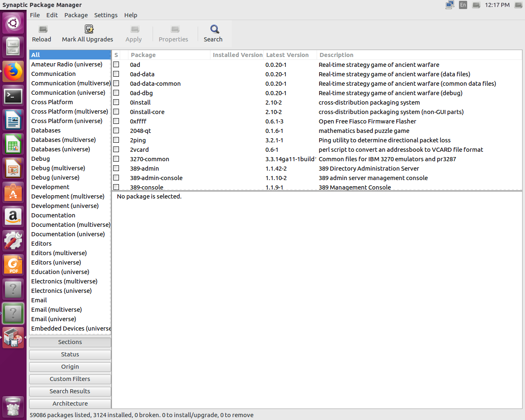Screen dimensions: 525x420
Task: Click the Synaptic icon in dock
Action: 13,338
